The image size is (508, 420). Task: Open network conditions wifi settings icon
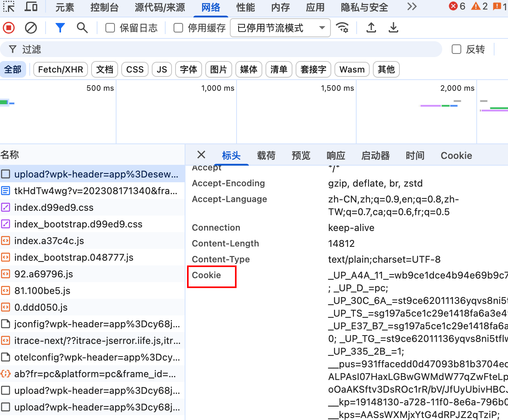point(342,28)
